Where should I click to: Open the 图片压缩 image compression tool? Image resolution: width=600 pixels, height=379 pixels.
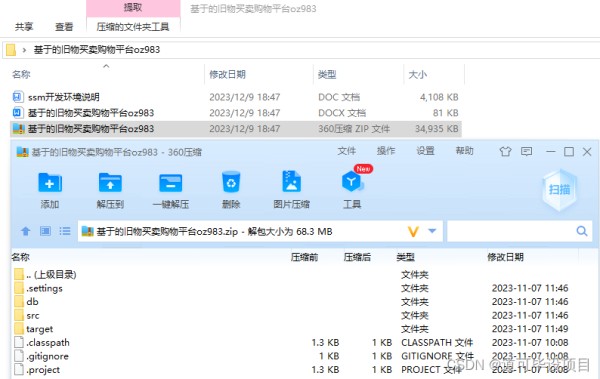[292, 181]
